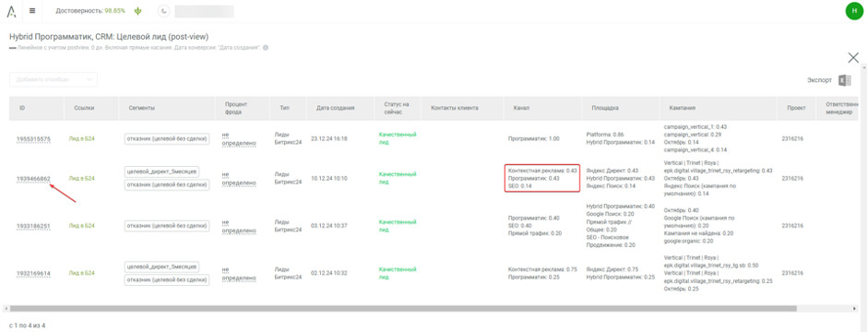Click segment tag in row 1955315575
This screenshot has width=868, height=332.
(x=167, y=139)
